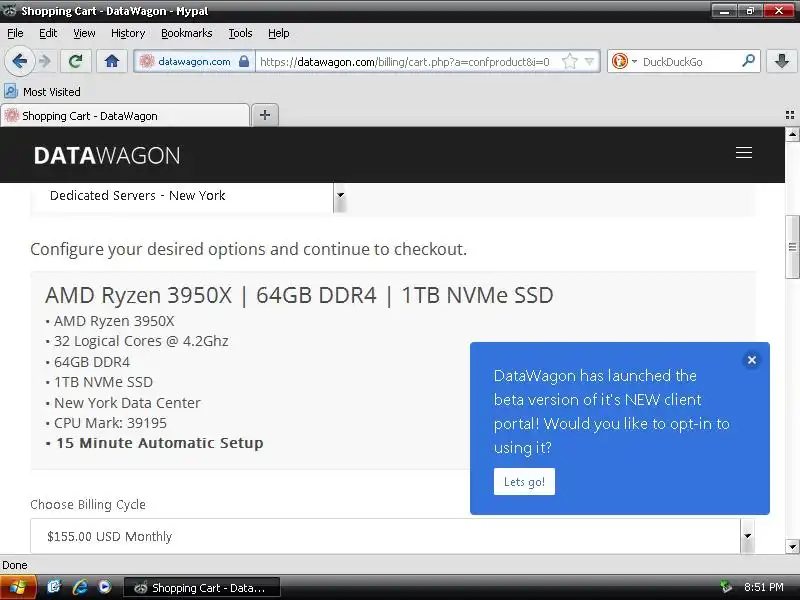Bookmark this page with the star
This screenshot has height=600, width=800.
569,62
